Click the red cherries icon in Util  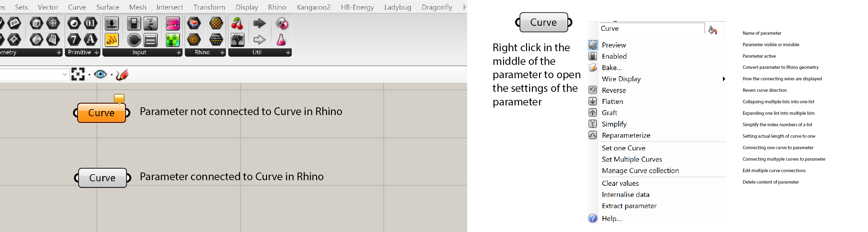(237, 23)
